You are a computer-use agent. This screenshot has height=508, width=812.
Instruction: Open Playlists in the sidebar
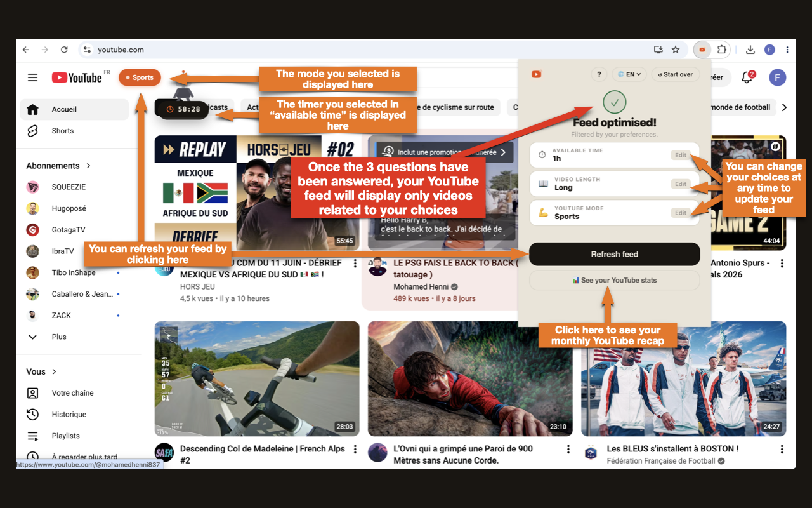75,436
